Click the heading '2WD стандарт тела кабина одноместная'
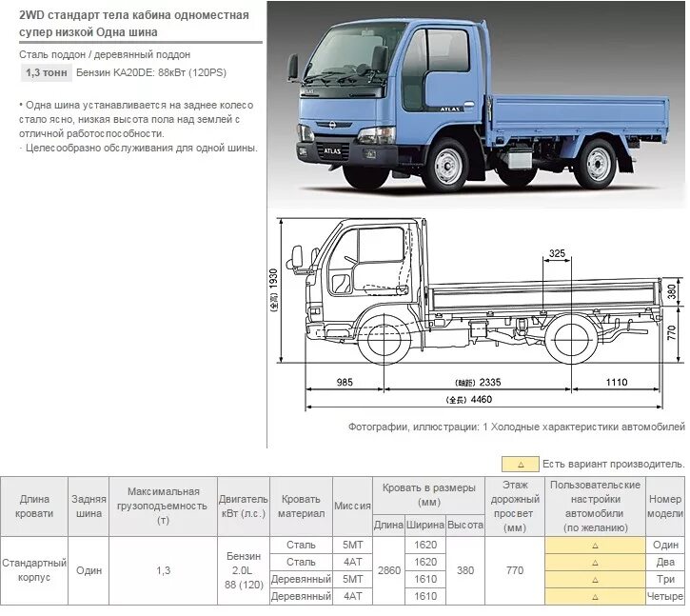Screen dimensions: 690x616 (x=134, y=15)
